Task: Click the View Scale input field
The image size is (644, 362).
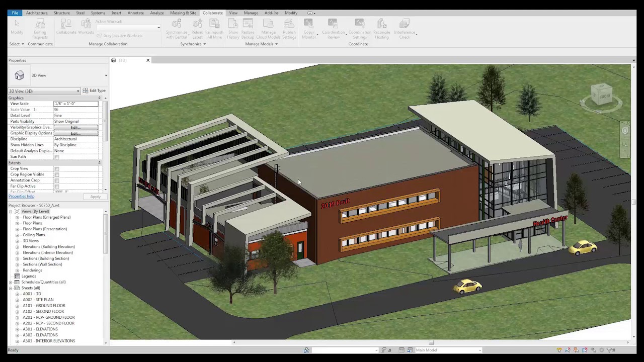Action: pos(76,104)
